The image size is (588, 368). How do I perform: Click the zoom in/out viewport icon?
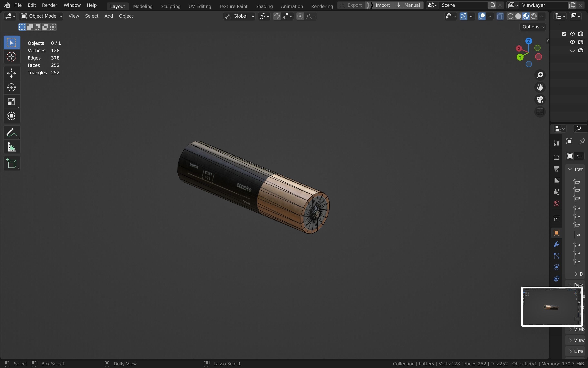(x=540, y=75)
